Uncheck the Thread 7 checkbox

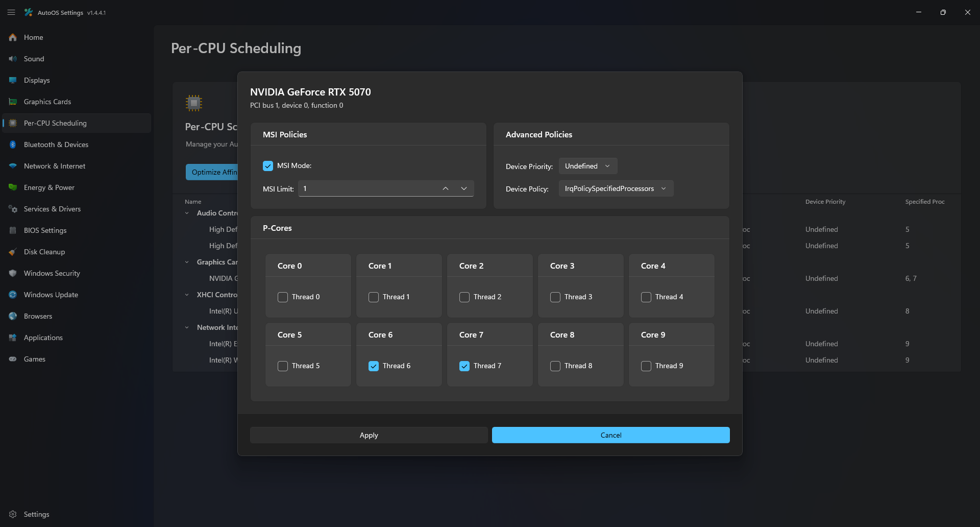tap(464, 366)
